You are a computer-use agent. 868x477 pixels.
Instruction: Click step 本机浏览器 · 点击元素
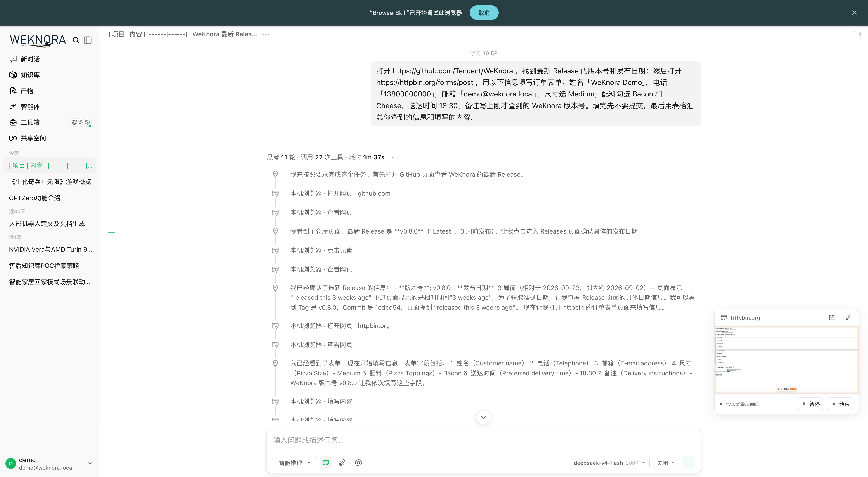coord(321,250)
